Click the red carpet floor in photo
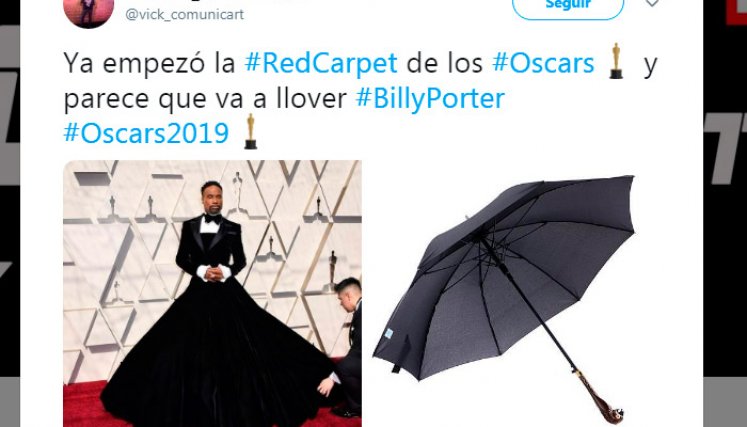Viewport: 747px width, 427px height. tap(82, 403)
